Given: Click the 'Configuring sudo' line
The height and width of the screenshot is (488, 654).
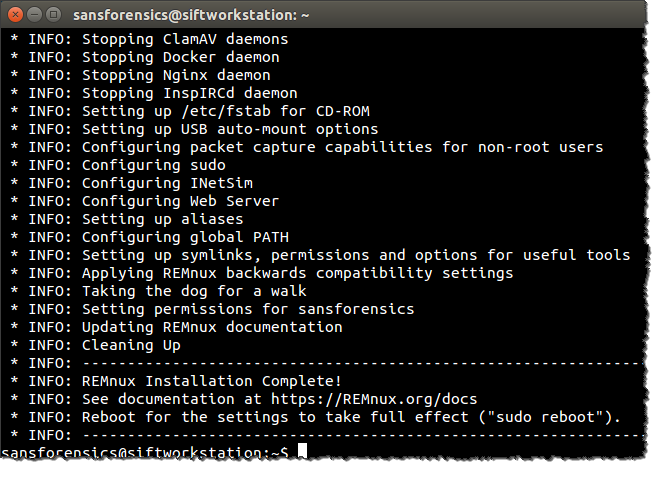Looking at the screenshot, I should tap(118, 165).
